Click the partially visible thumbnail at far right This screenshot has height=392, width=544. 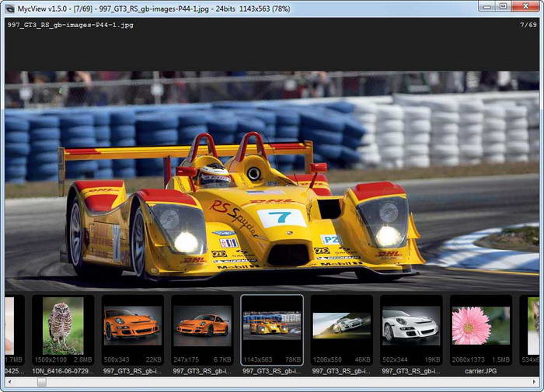[x=534, y=324]
